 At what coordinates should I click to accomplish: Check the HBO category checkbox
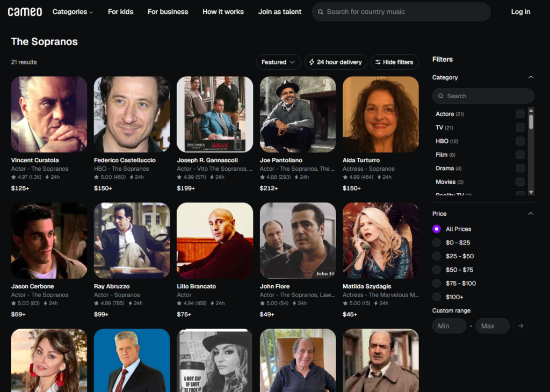(520, 141)
